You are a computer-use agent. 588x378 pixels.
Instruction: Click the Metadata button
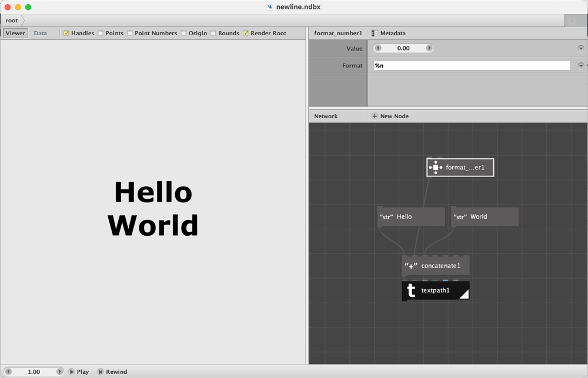[389, 34]
